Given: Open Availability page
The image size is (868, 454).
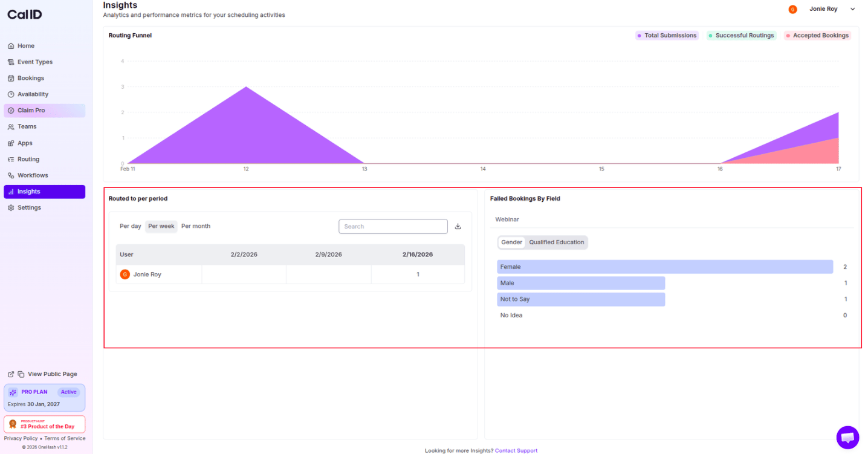Looking at the screenshot, I should click(x=44, y=94).
